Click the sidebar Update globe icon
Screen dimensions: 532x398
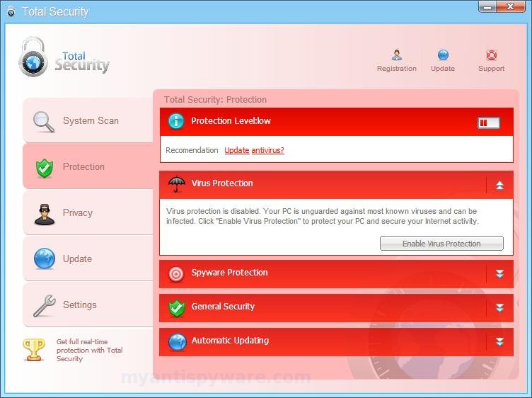coord(45,258)
